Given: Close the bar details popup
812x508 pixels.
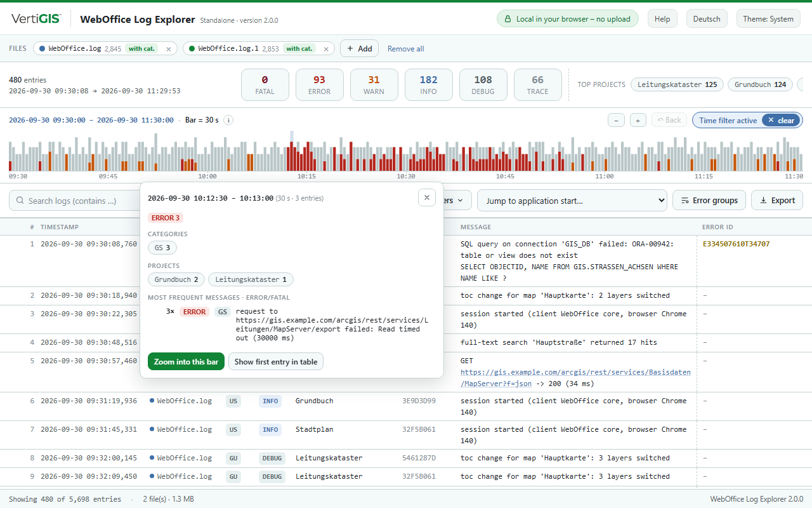Looking at the screenshot, I should 427,197.
